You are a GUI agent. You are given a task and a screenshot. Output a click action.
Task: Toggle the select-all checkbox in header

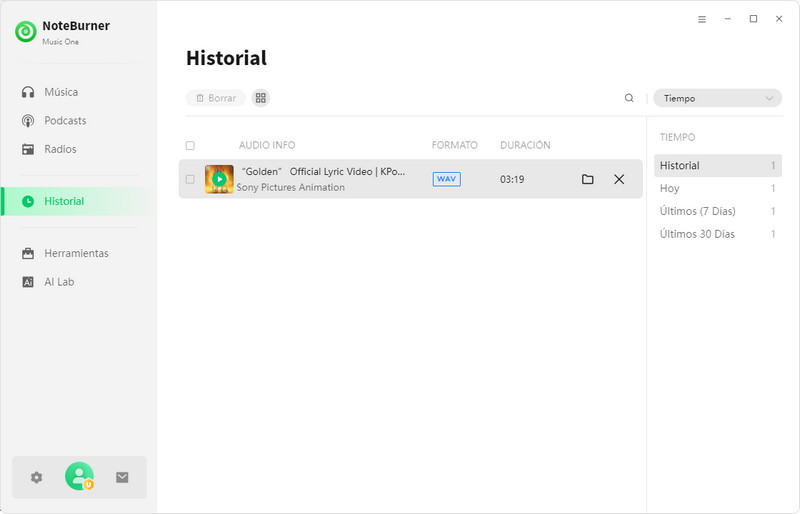(190, 145)
